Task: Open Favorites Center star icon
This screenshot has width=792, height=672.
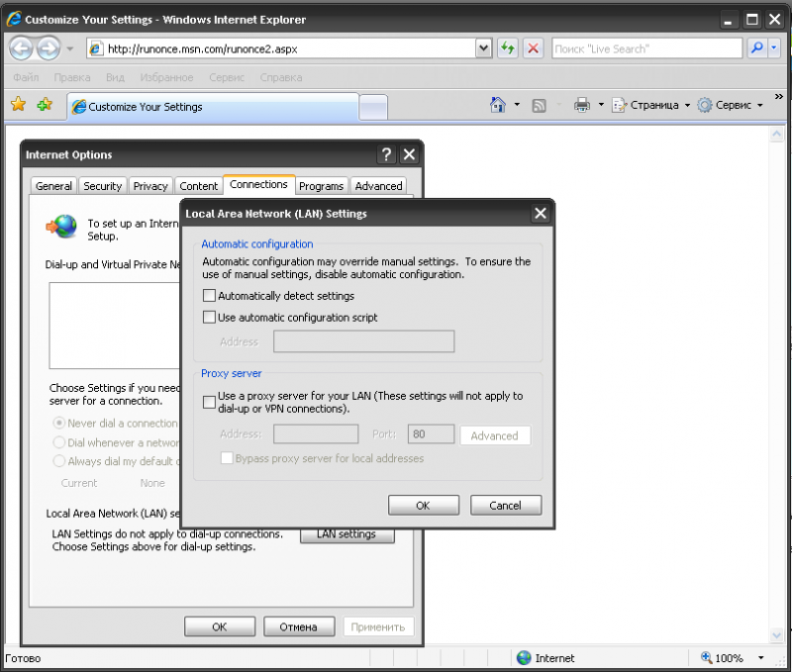Action: 18,105
